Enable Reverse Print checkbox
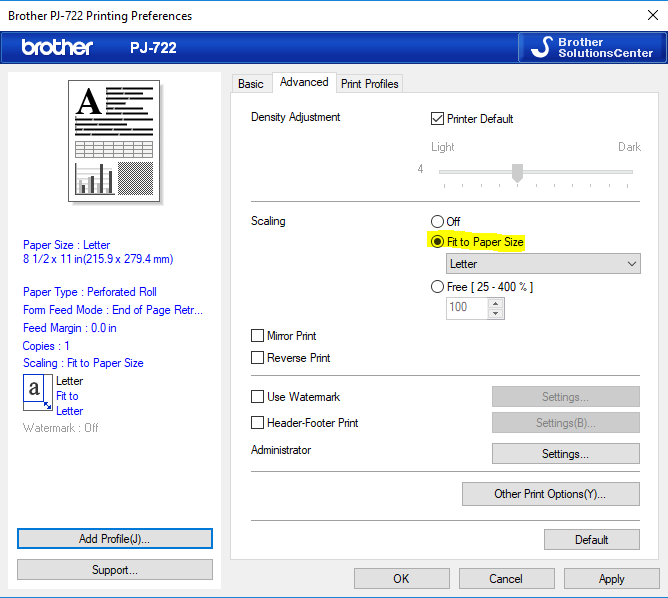Viewport: 668px width, 598px height. 257,357
